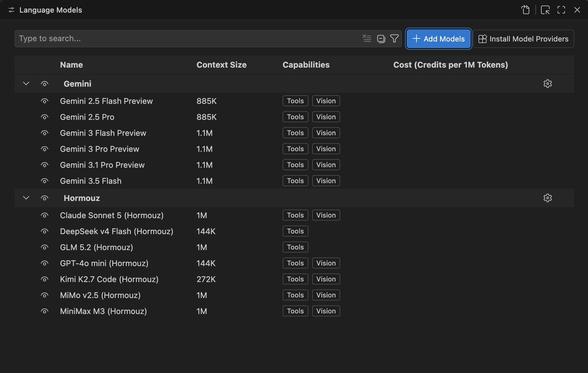Toggle visibility of Kimi K2.7 Code (Hormouz)

(45, 279)
